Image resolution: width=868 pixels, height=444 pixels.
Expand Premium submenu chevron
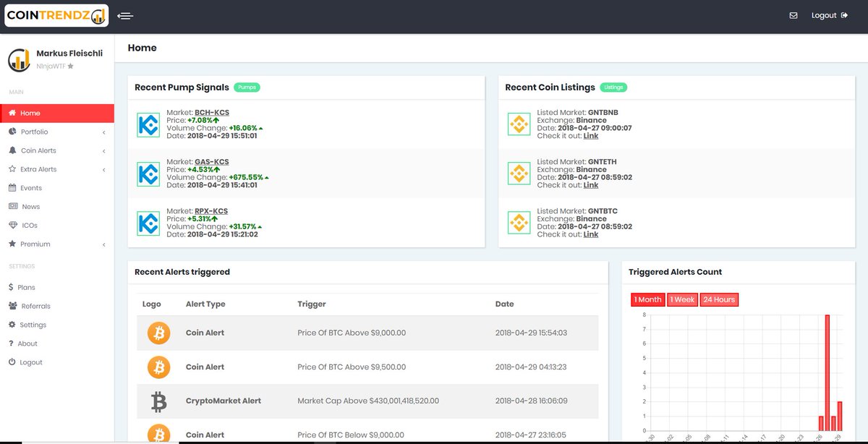coord(104,245)
